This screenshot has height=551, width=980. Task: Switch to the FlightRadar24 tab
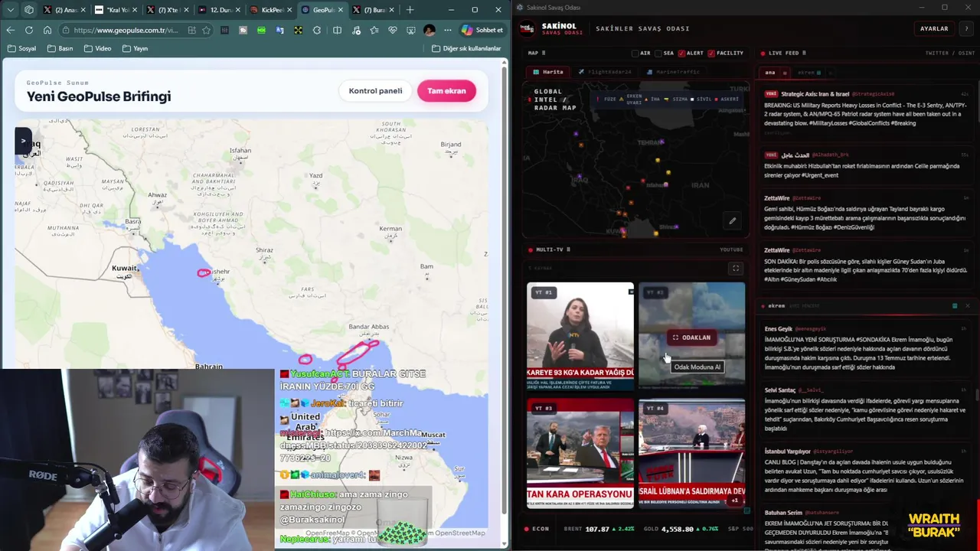point(605,72)
